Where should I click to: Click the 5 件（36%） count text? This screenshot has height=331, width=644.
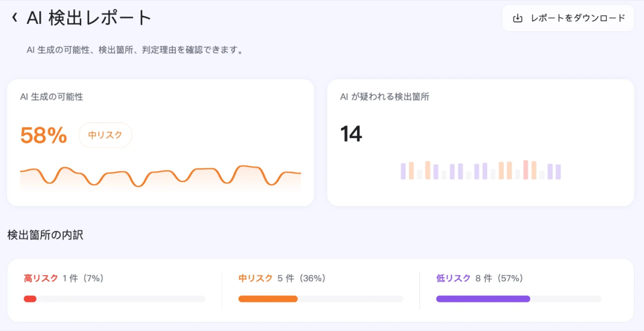[302, 278]
